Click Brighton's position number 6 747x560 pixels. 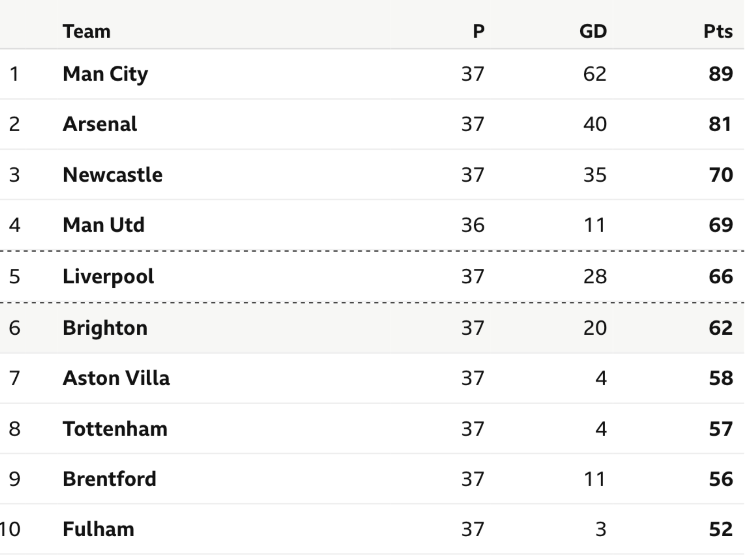[x=15, y=328]
